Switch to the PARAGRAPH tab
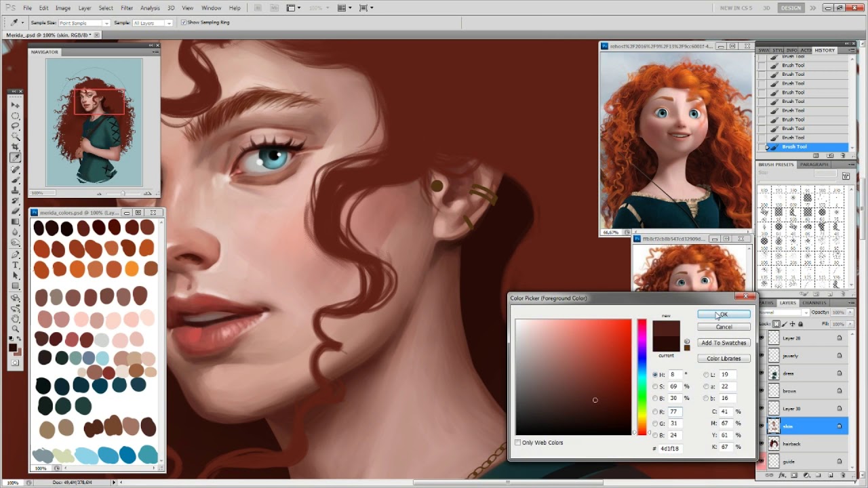Screen dimensions: 868x488 tap(814, 164)
